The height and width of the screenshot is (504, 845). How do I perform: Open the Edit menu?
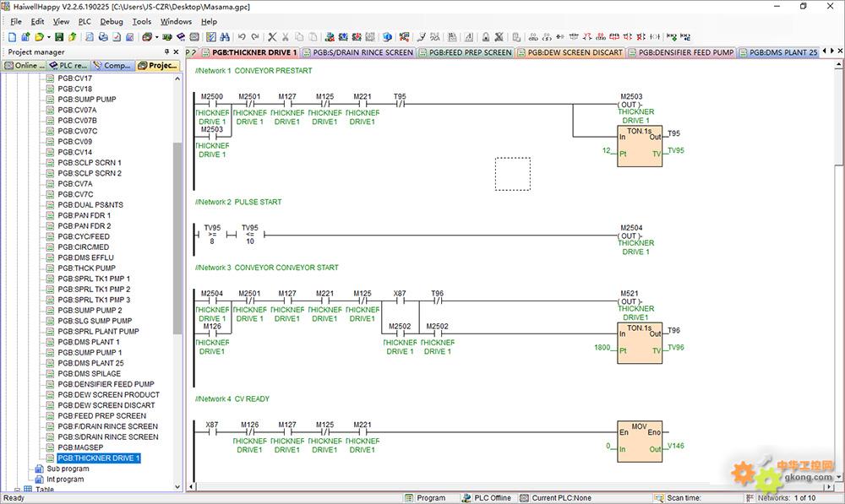click(37, 22)
